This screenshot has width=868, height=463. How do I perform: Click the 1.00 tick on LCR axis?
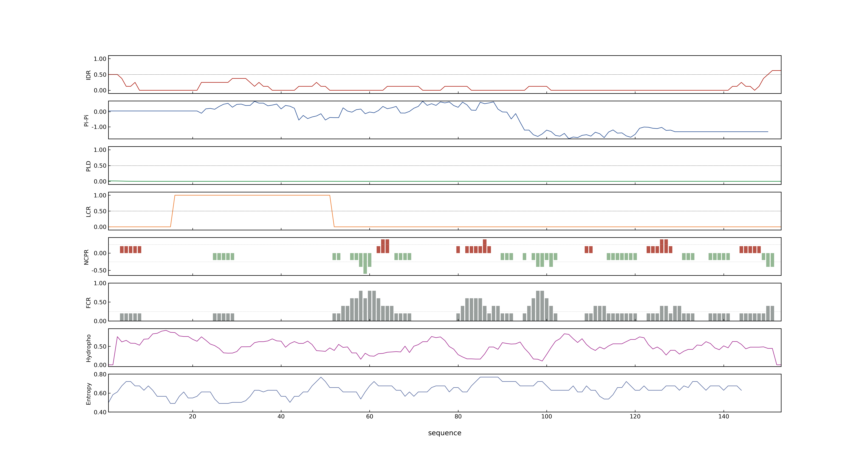pyautogui.click(x=100, y=195)
